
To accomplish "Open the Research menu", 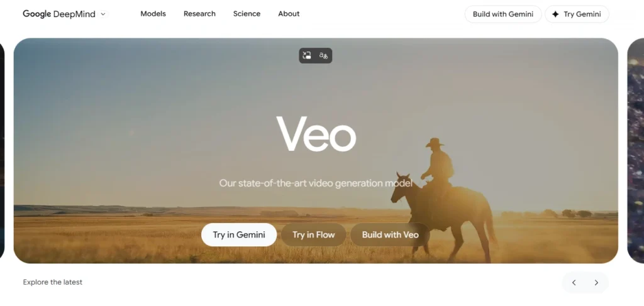I will pyautogui.click(x=199, y=14).
